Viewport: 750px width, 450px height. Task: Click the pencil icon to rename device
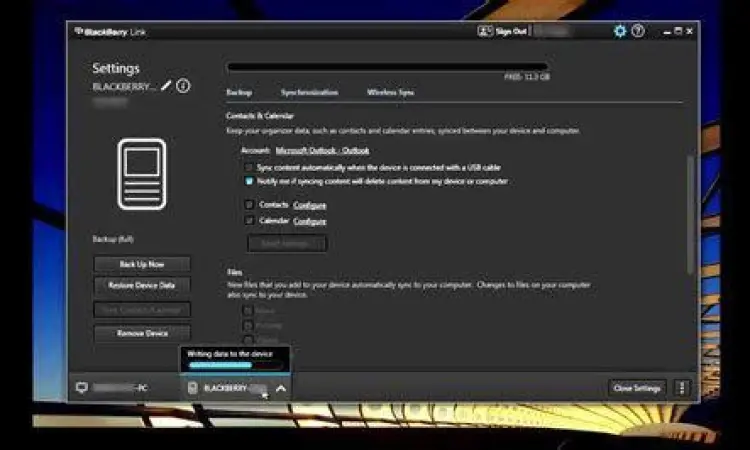pos(166,86)
